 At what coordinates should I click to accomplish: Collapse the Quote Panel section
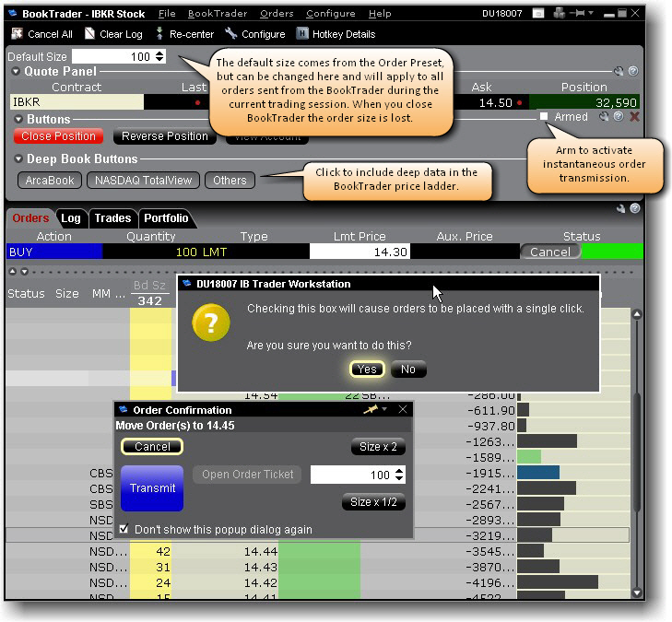pyautogui.click(x=18, y=72)
